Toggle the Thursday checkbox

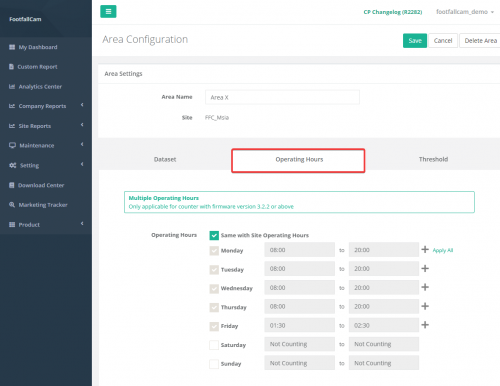(214, 307)
